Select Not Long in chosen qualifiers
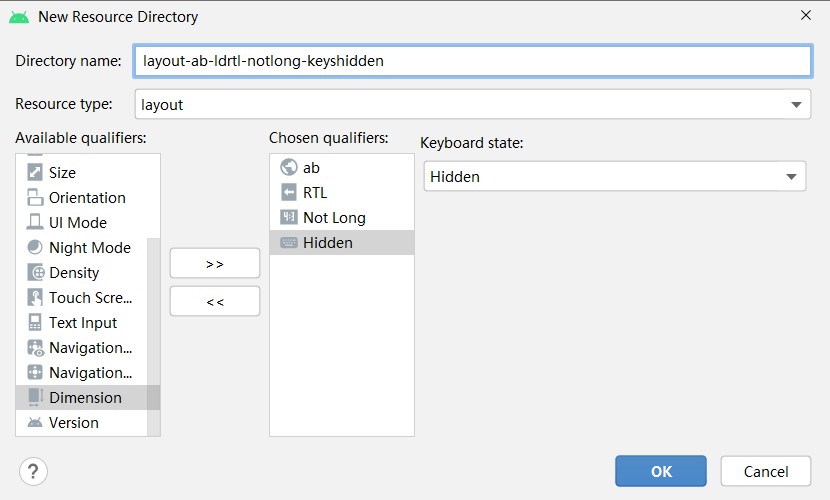 pyautogui.click(x=342, y=217)
